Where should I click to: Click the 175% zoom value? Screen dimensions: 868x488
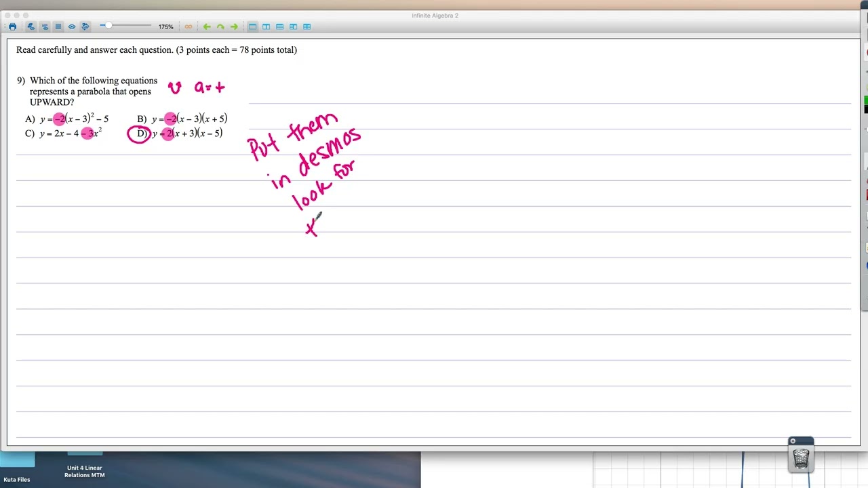pyautogui.click(x=165, y=27)
